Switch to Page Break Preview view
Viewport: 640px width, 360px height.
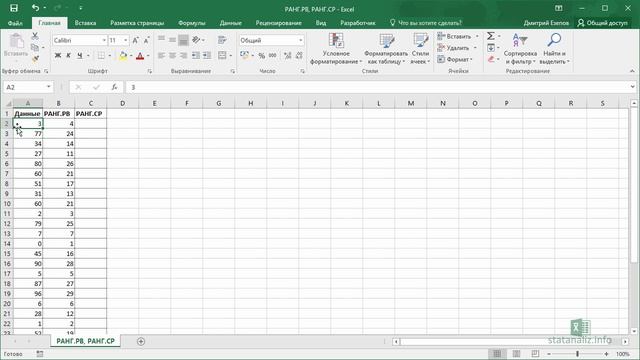535,353
